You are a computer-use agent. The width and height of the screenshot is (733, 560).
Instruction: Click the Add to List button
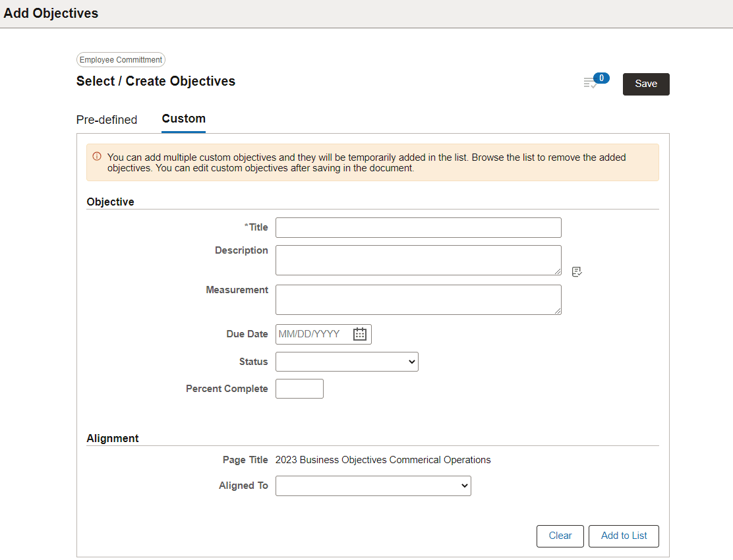pyautogui.click(x=624, y=536)
